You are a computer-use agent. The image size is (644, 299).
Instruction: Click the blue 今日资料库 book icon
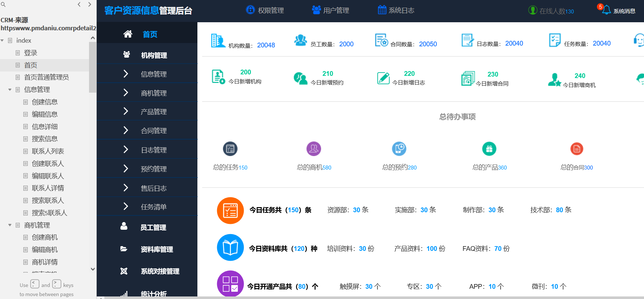(230, 248)
